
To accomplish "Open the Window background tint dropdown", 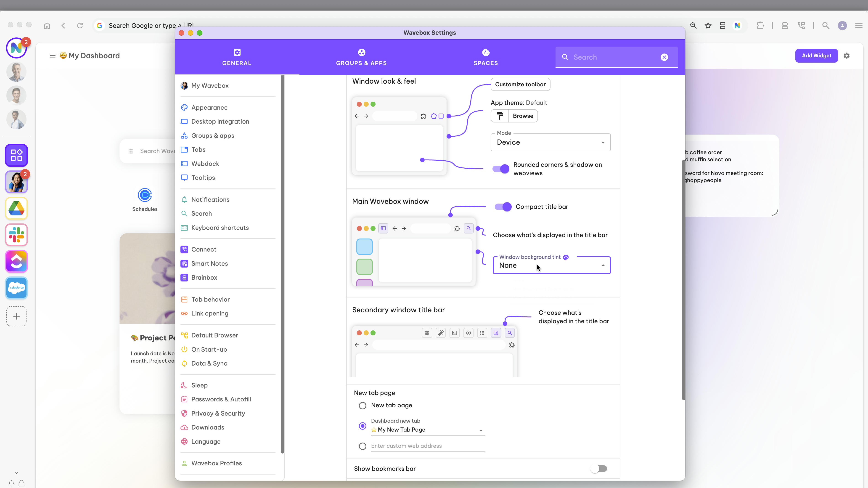I will pos(552,265).
